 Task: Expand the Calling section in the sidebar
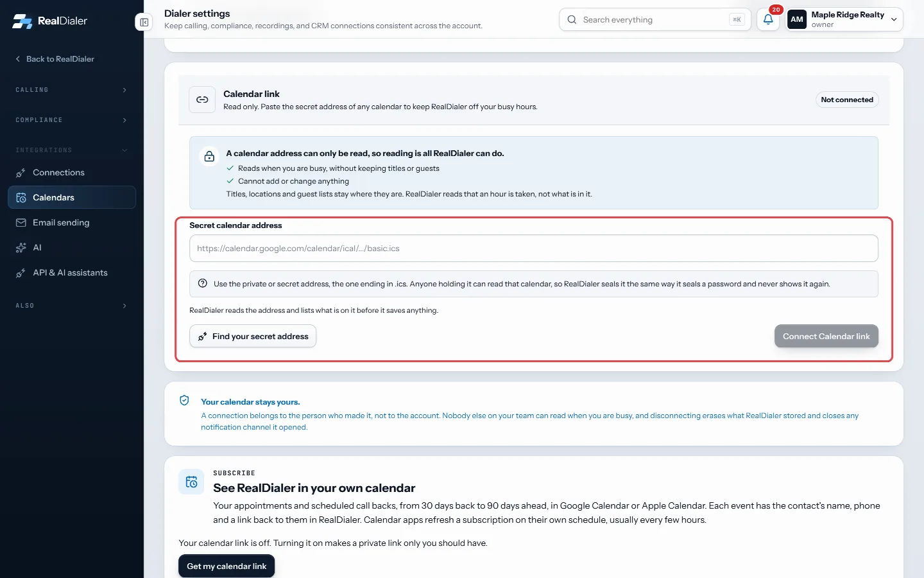(72, 90)
